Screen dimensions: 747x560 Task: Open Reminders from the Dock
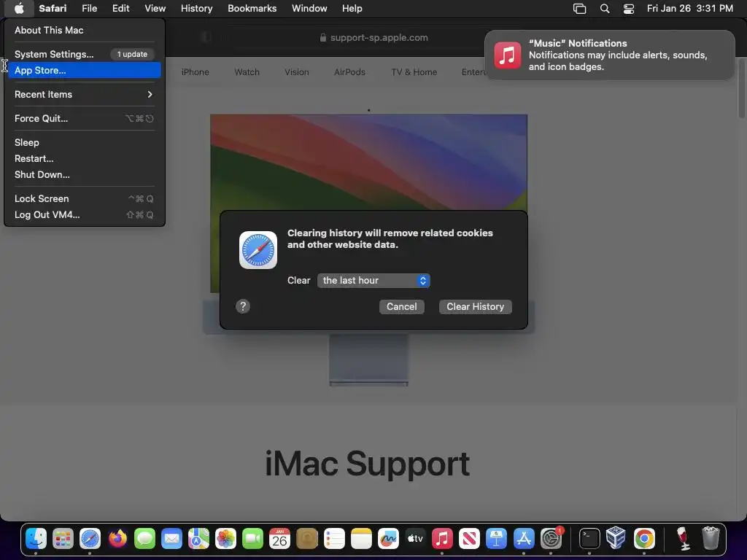[x=334, y=539]
